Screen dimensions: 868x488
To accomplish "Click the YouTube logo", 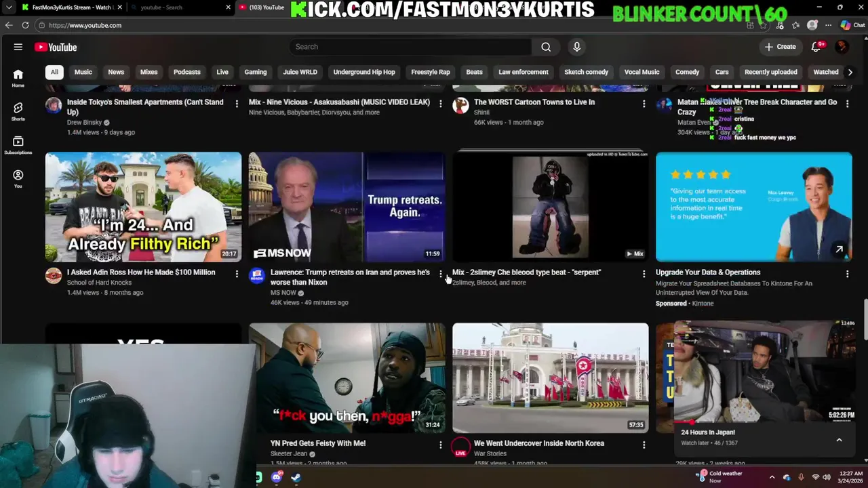I will 56,47.
